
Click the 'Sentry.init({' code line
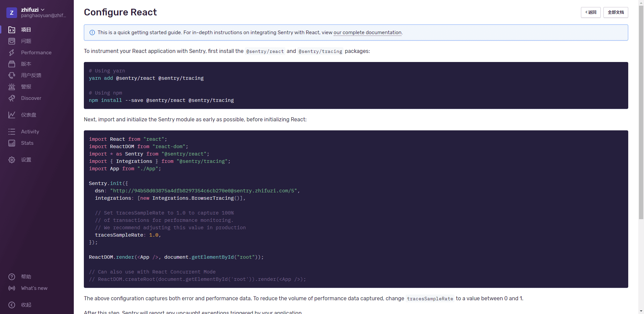tap(108, 183)
